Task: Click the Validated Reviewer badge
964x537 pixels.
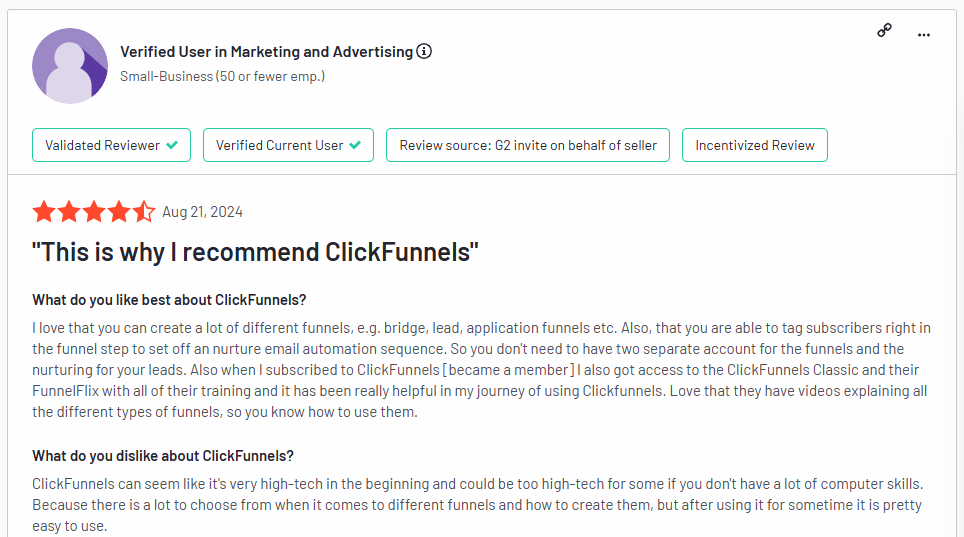Action: pyautogui.click(x=111, y=145)
